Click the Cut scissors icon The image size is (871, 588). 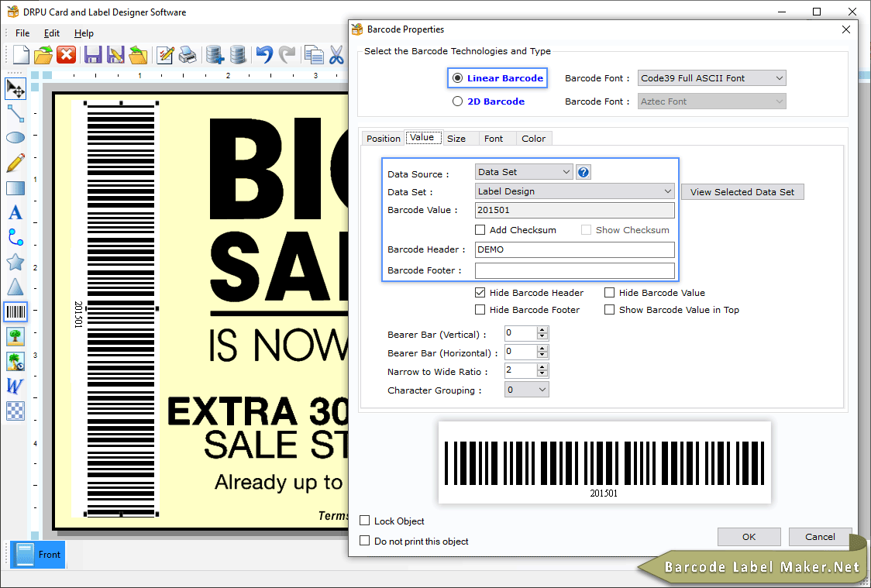tap(336, 54)
